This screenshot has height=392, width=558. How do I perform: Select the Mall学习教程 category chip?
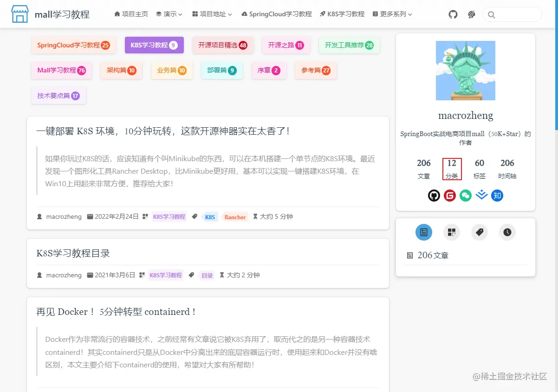(62, 70)
